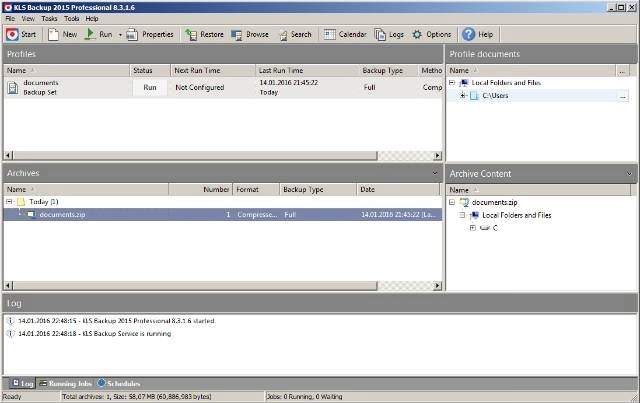
Task: Click Local Folders and Files icon in Profile documents
Action: (x=464, y=83)
